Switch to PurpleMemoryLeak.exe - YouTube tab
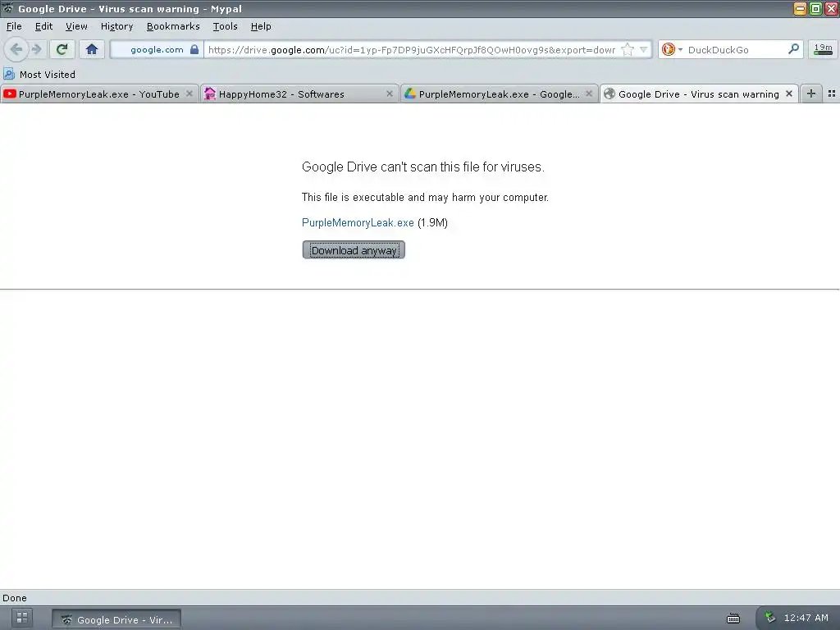 click(99, 94)
